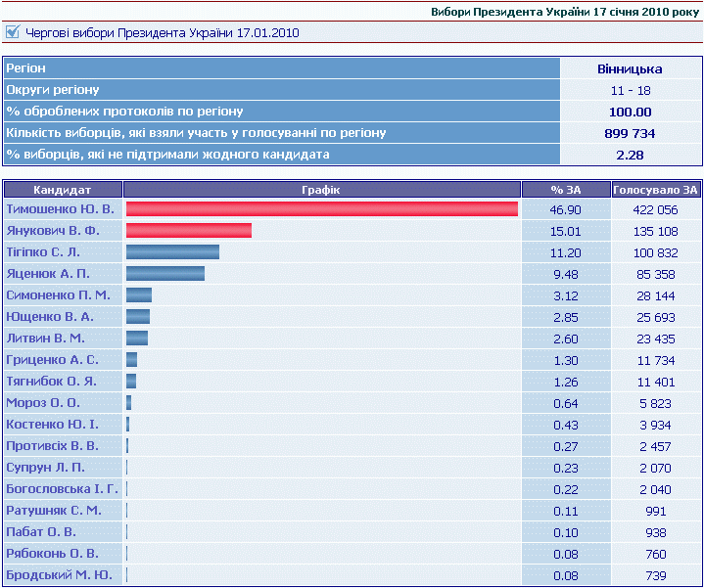This screenshot has width=704, height=588.
Task: Click the Графік column header
Action: pos(322,189)
